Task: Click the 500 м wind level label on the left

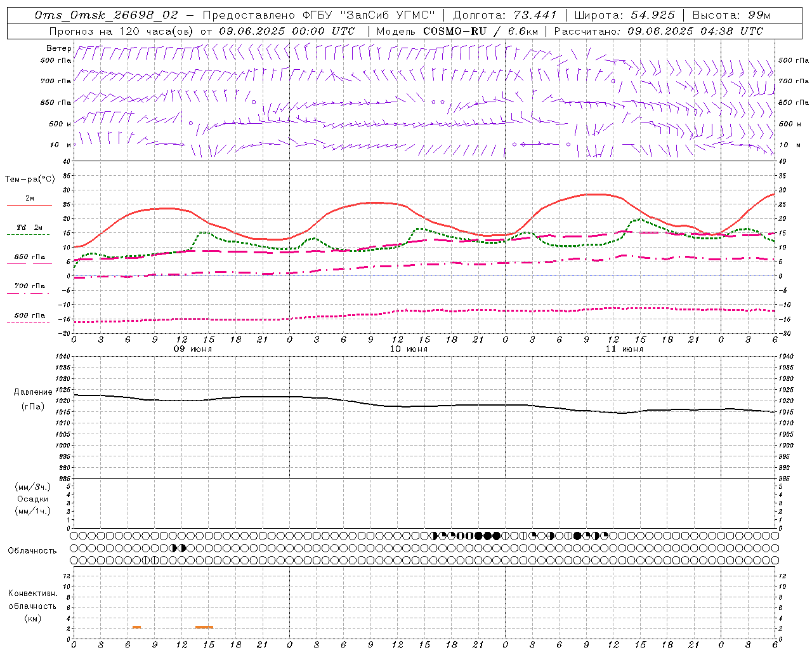Action: (60, 124)
